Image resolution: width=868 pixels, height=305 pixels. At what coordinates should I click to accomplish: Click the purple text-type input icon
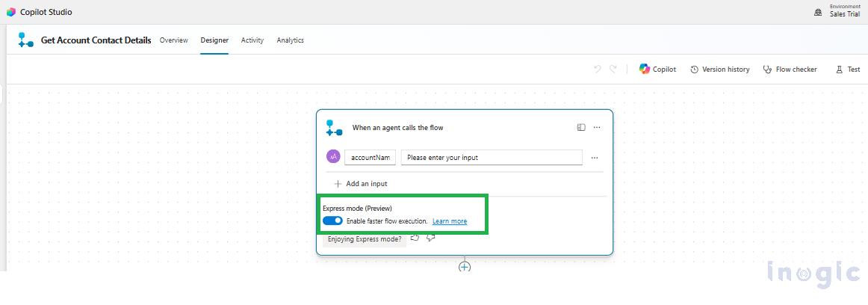point(333,157)
